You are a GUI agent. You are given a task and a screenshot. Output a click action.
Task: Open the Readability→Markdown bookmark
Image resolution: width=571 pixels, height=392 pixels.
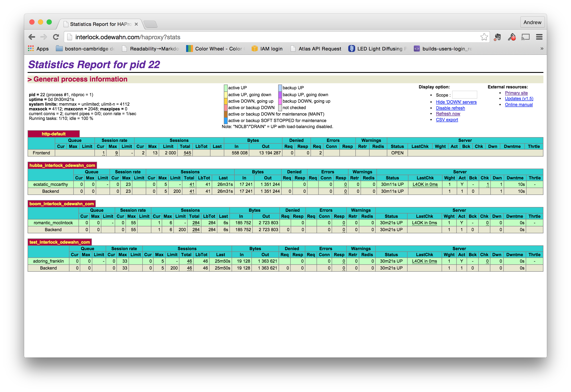[151, 49]
